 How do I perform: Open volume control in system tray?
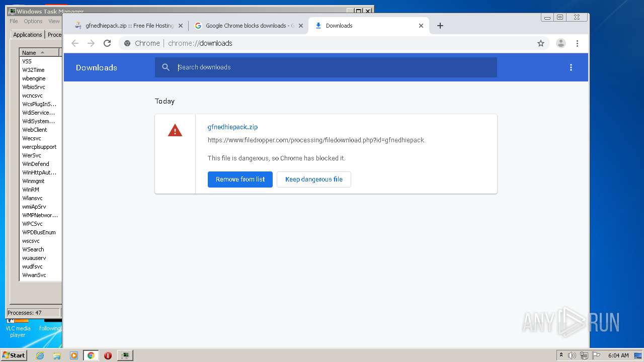click(x=572, y=355)
